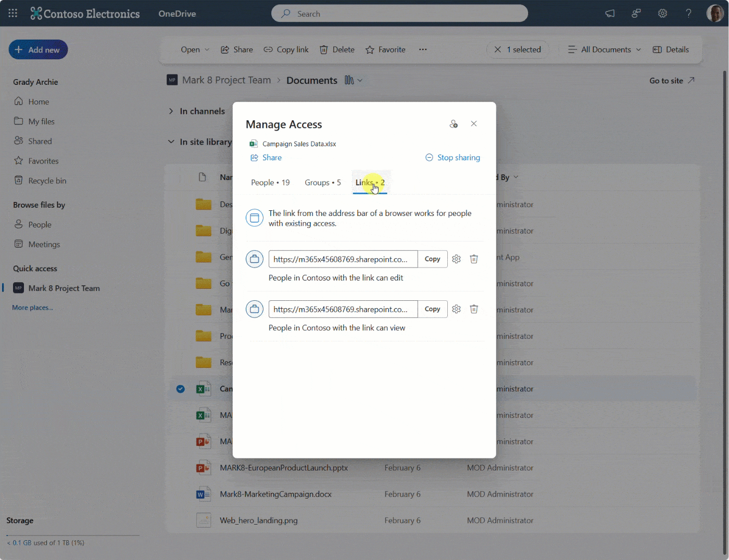Click inside the Search box
The width and height of the screenshot is (729, 560).
coord(399,13)
